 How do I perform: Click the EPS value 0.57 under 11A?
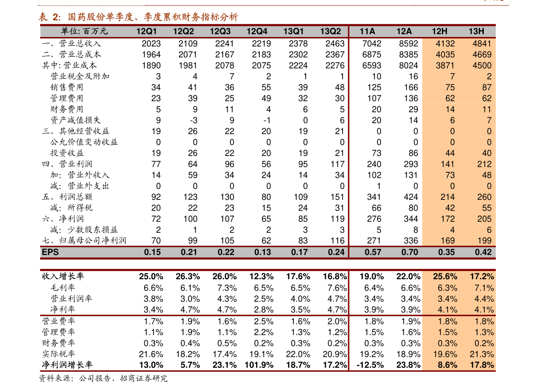[373, 252]
